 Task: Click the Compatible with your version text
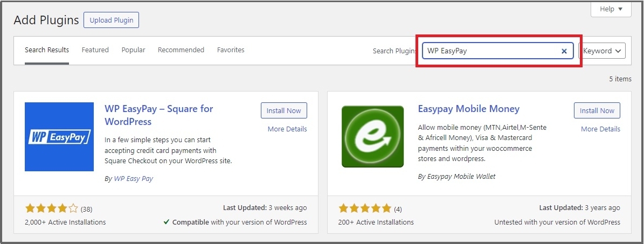coord(235,222)
